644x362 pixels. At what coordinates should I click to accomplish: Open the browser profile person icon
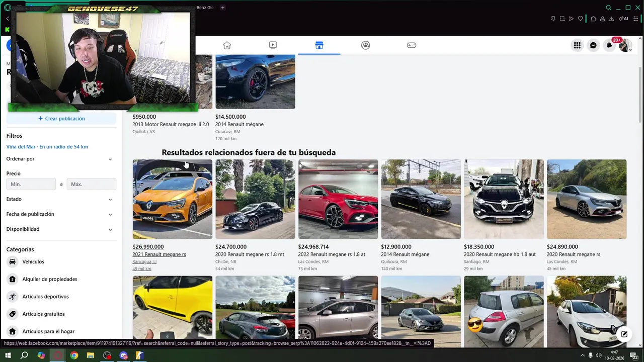(x=602, y=19)
